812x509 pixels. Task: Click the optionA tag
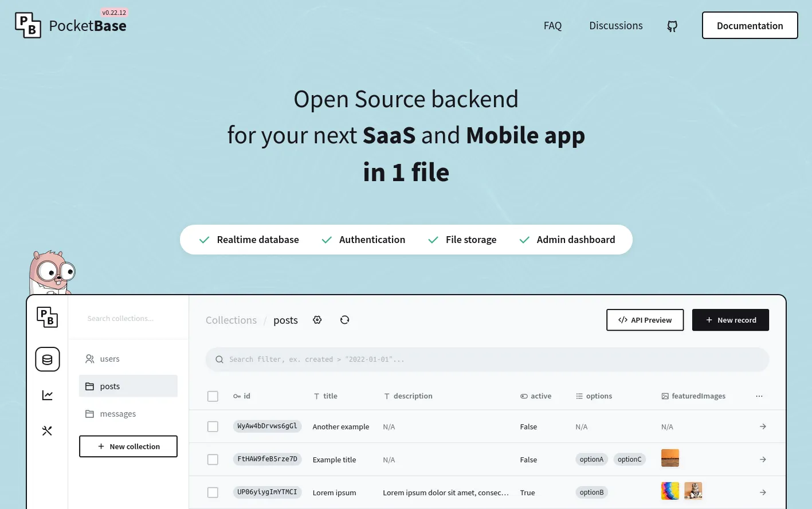[591, 459]
